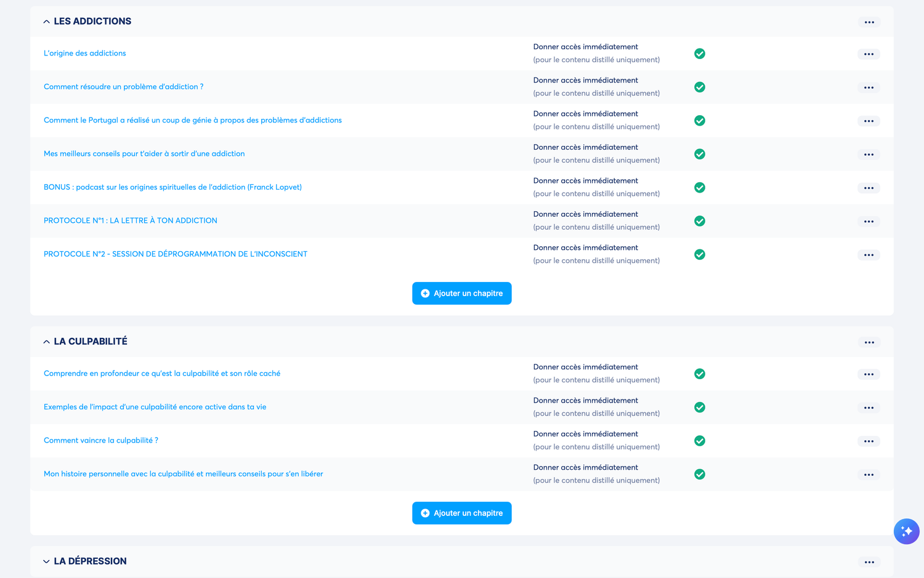Collapse the LES ADDICTIONS section
This screenshot has height=578, width=924.
(x=46, y=22)
